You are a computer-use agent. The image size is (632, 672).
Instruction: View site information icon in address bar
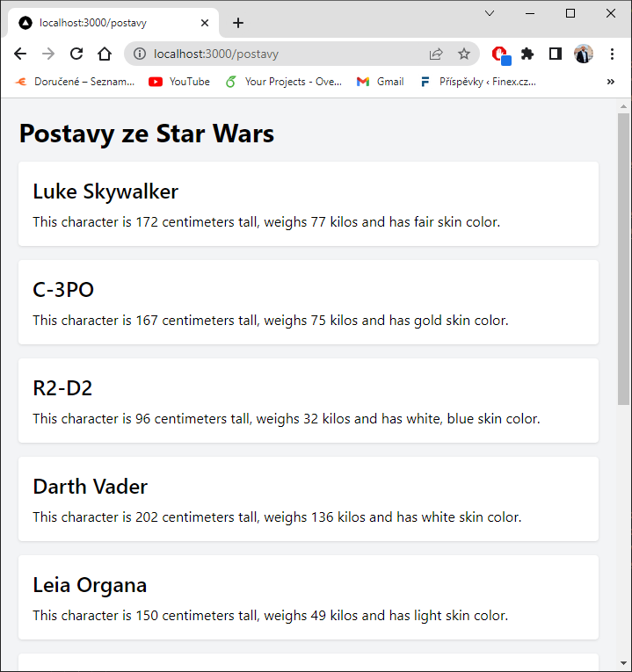tap(140, 54)
